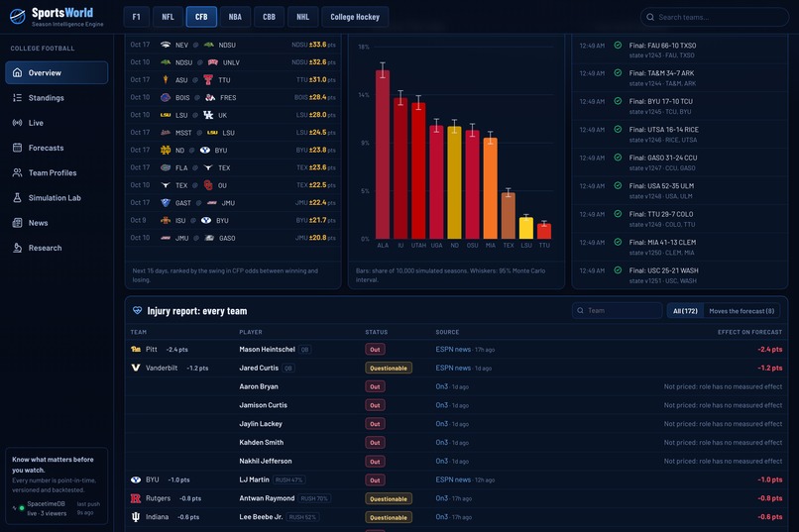Click the Injury report heart icon
This screenshot has width=799, height=532.
click(x=137, y=310)
